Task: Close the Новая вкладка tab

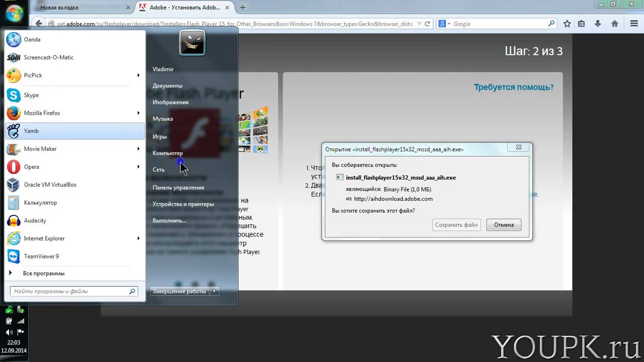Action: (x=128, y=8)
